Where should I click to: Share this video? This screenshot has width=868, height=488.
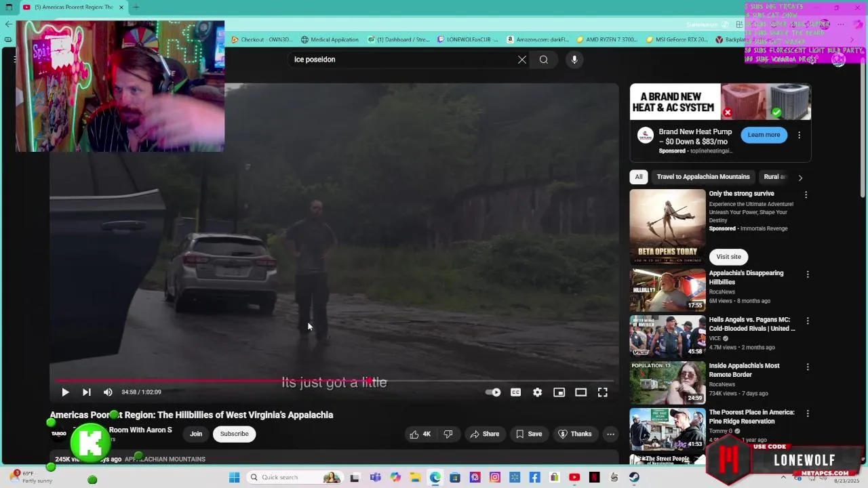(484, 434)
